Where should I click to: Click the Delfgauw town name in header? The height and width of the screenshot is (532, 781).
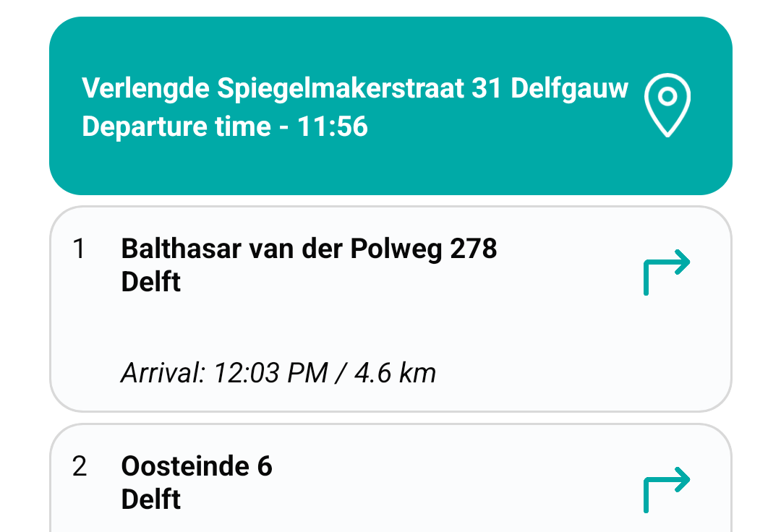569,89
